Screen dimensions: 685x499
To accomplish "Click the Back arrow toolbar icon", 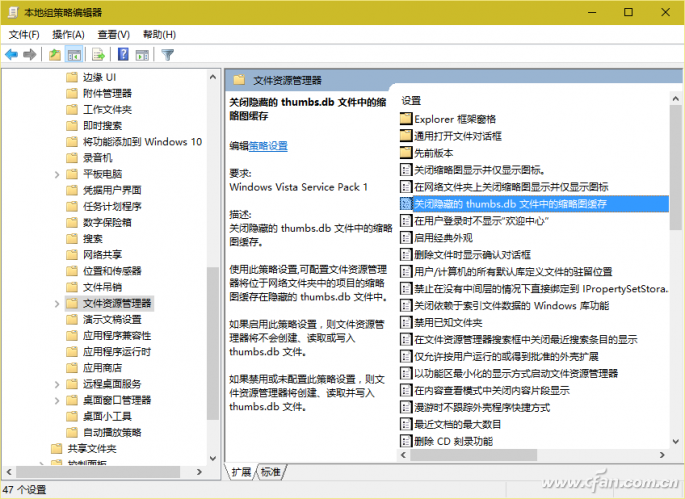I will pos(12,55).
